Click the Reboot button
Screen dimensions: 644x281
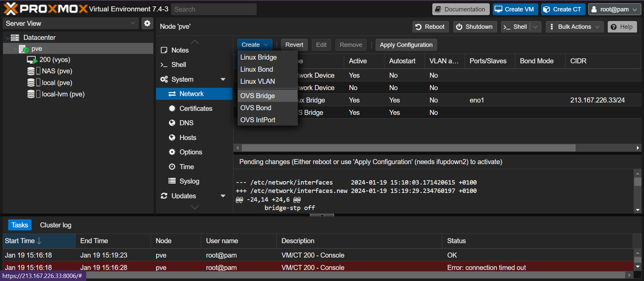click(x=430, y=27)
